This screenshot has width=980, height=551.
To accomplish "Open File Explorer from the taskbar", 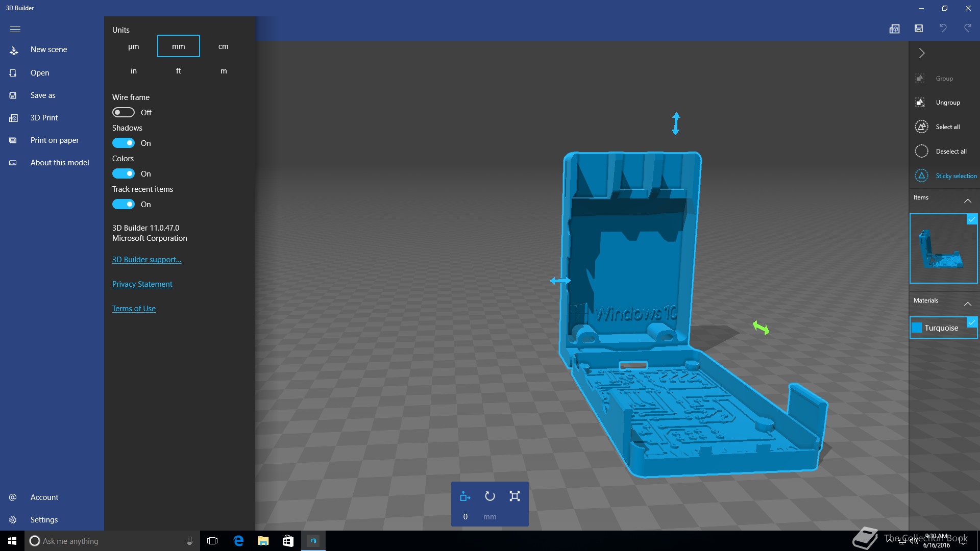I will pos(263,541).
